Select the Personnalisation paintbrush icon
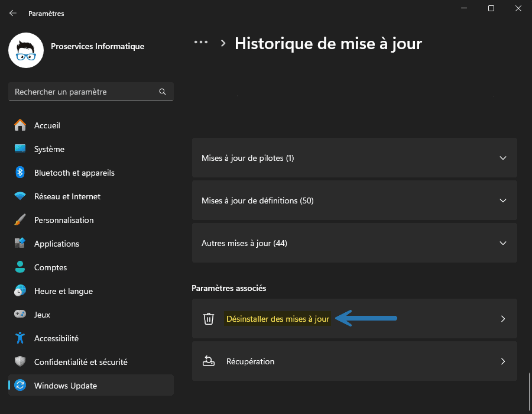This screenshot has width=532, height=414. [x=20, y=220]
